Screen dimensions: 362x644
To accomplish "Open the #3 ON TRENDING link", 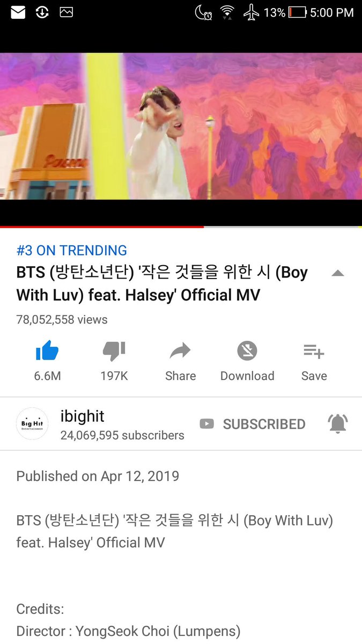I will point(72,250).
